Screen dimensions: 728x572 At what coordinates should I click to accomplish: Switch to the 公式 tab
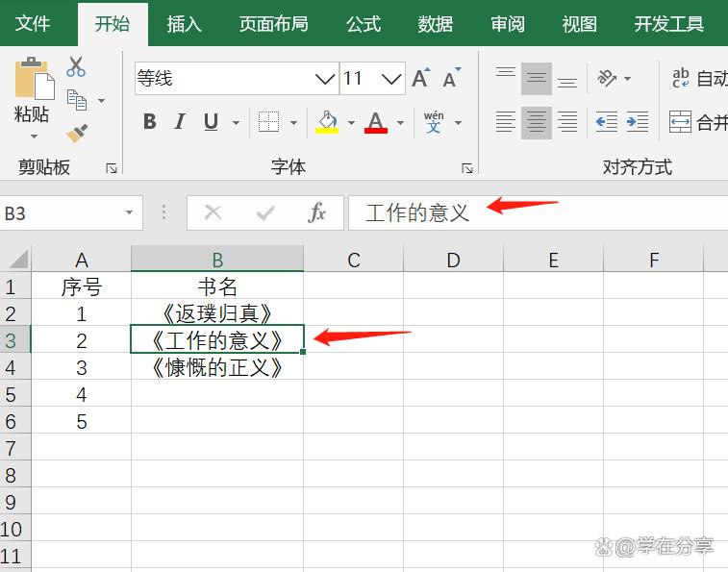coord(364,24)
